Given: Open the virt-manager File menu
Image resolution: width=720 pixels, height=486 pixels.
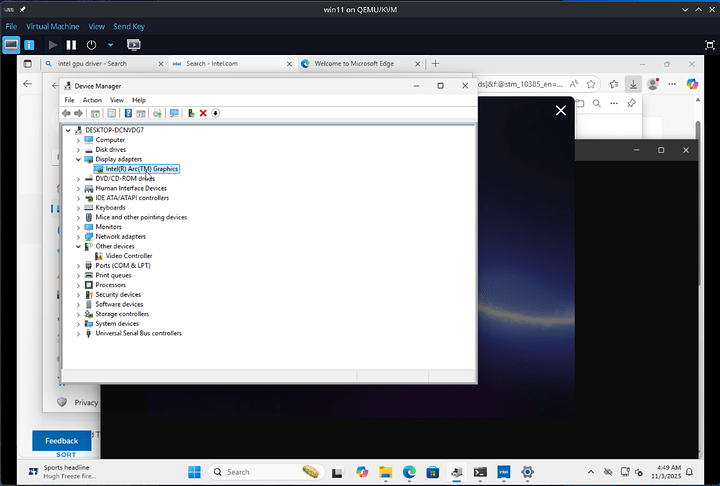Looking at the screenshot, I should click(11, 27).
